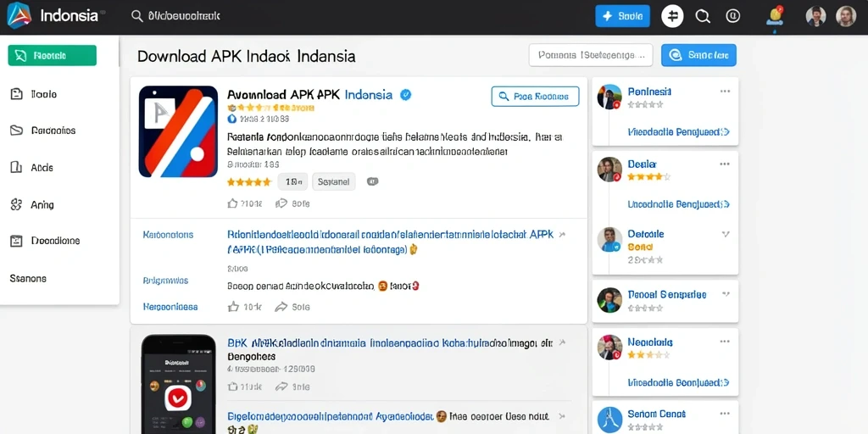This screenshot has width=868, height=434.
Task: Click the Avownload APK APK Indansia title link
Action: tap(310, 95)
